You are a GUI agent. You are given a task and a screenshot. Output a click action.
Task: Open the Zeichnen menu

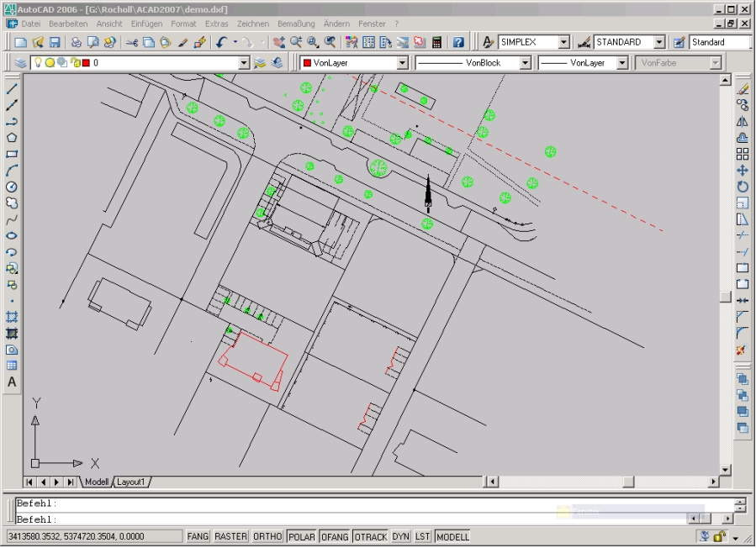pos(253,24)
